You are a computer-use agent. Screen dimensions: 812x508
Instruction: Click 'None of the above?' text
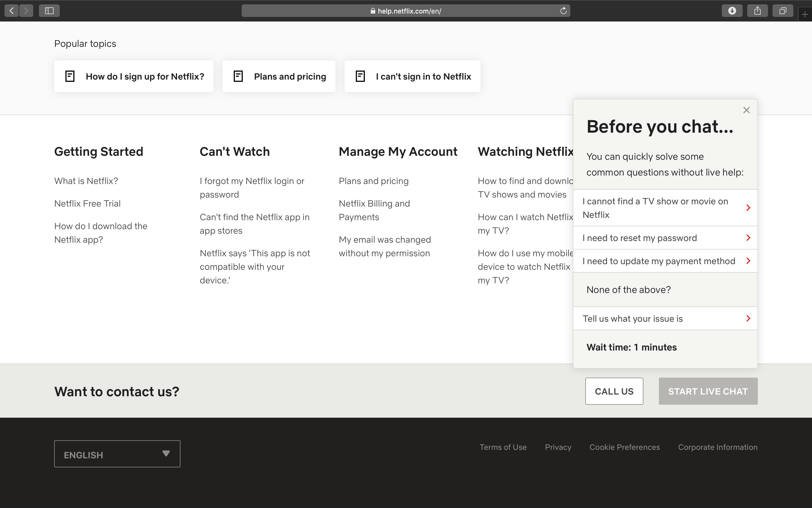click(x=628, y=290)
